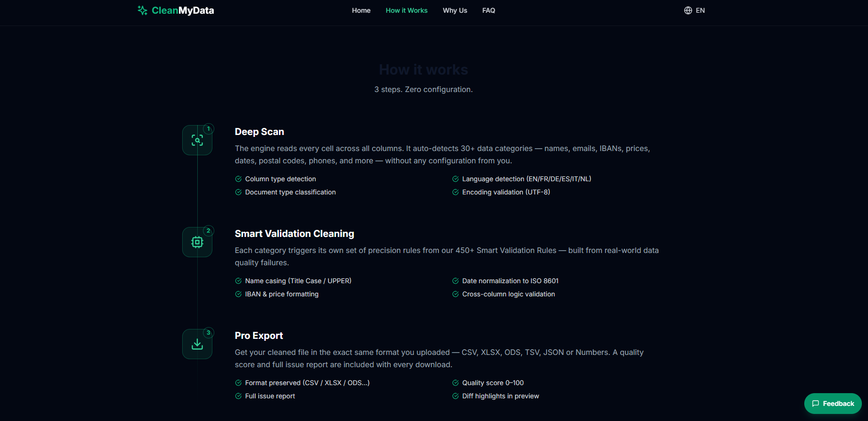This screenshot has height=421, width=868.
Task: Click the Name casing (Title Case / UPPER) text
Action: coord(298,281)
